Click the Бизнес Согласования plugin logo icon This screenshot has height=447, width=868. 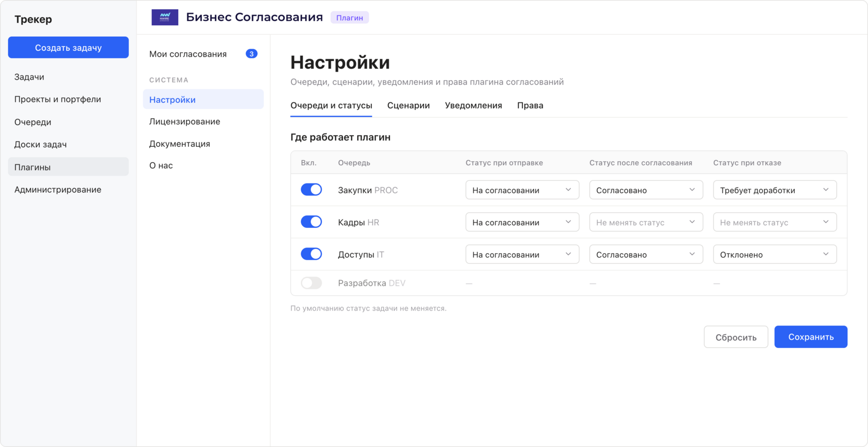[x=165, y=17]
